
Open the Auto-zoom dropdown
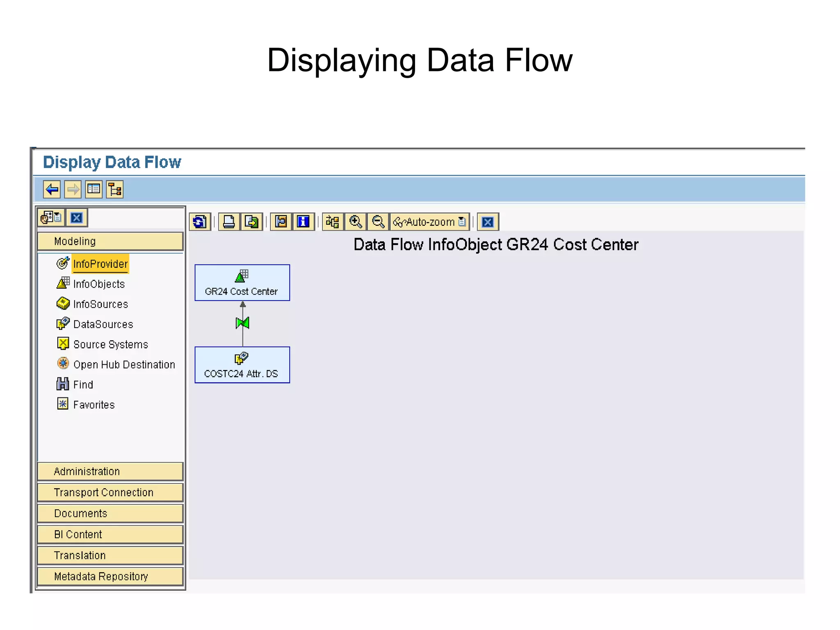(429, 222)
